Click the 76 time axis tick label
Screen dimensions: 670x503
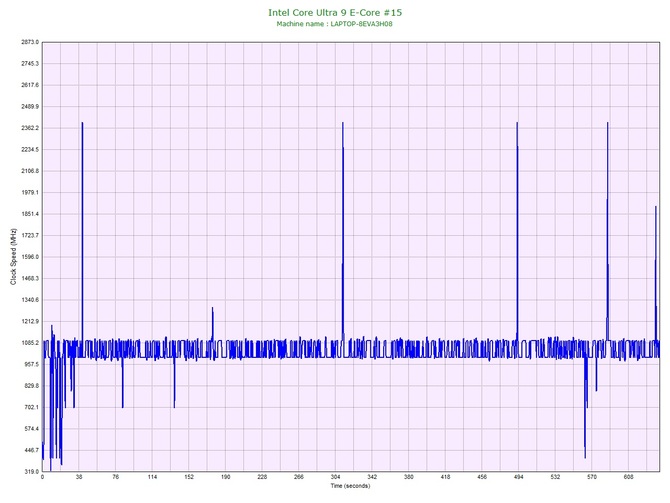pyautogui.click(x=115, y=477)
